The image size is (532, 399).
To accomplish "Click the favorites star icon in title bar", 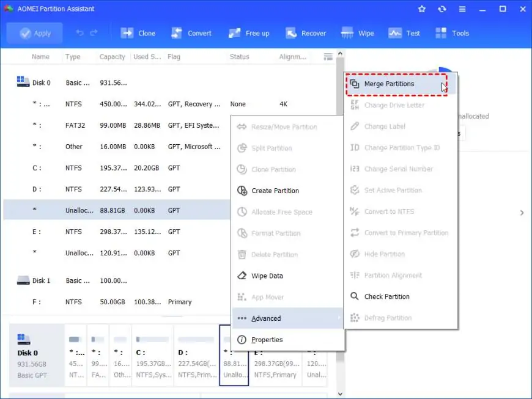I will coord(422,9).
